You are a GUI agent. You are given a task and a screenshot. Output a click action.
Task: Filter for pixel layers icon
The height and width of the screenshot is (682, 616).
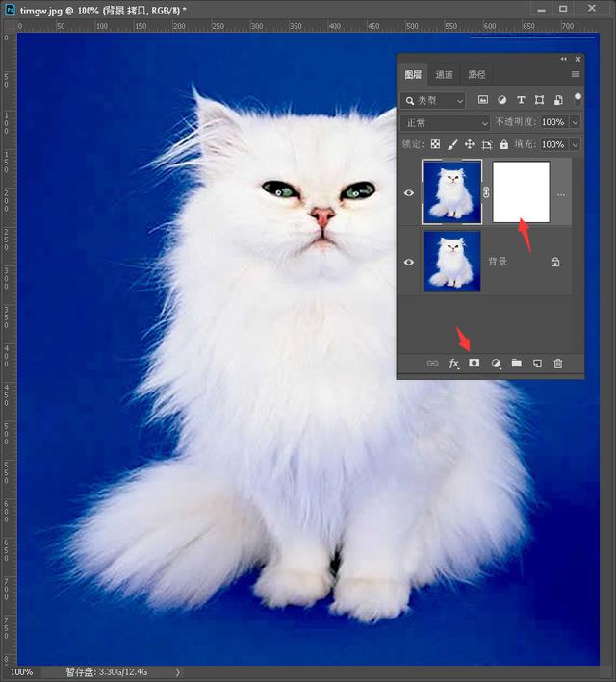483,100
